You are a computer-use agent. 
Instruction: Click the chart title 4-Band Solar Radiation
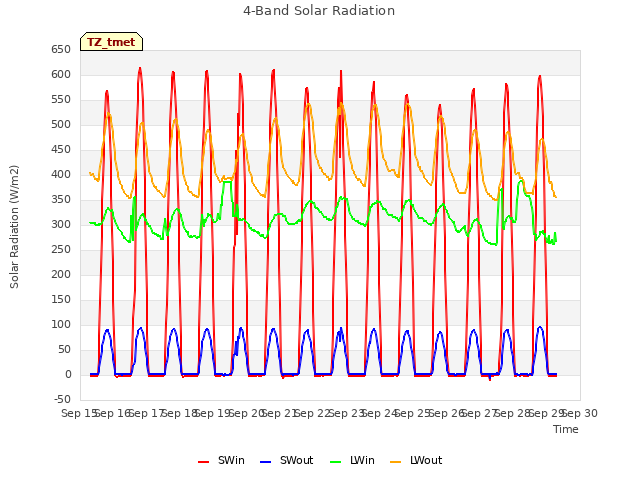coord(319,11)
